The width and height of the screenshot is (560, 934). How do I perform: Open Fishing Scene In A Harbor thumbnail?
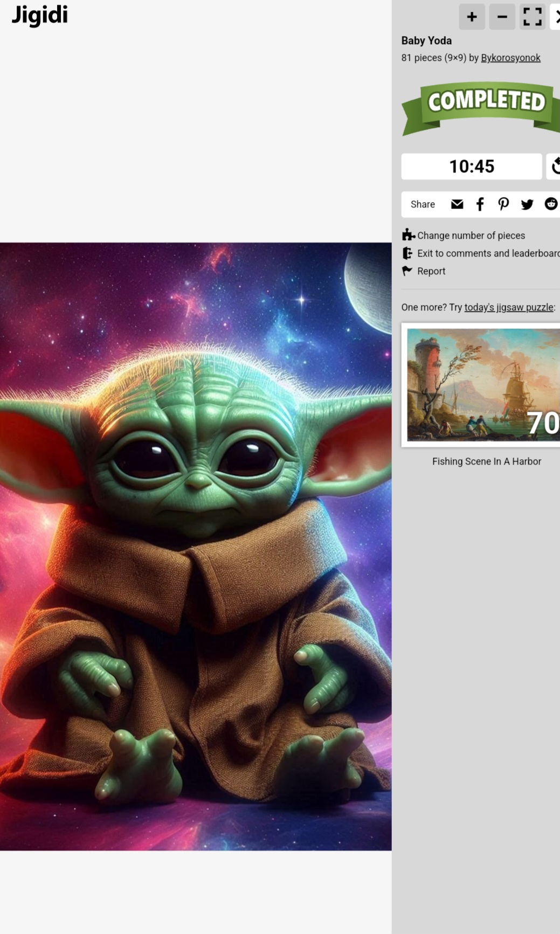point(483,385)
